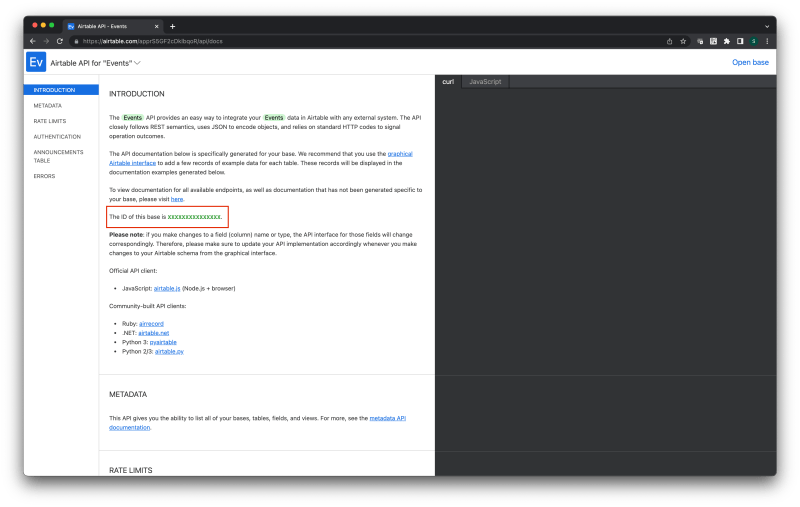Close the Airtable API - Events tab
The width and height of the screenshot is (800, 507).
click(157, 27)
